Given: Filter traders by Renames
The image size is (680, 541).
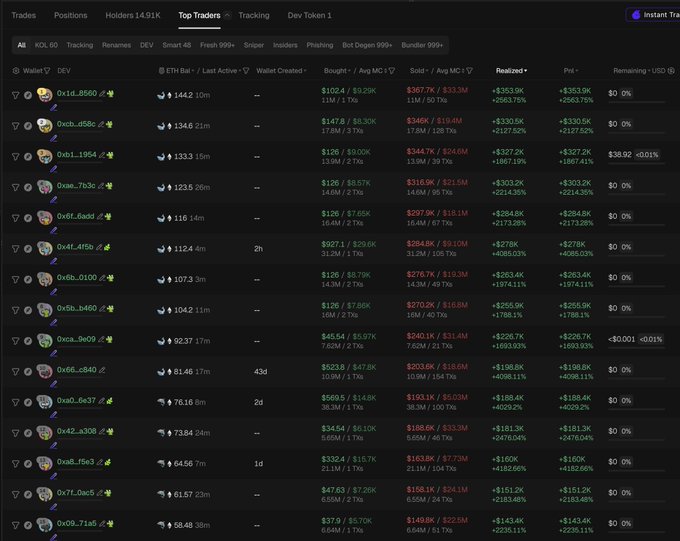Looking at the screenshot, I should click(116, 45).
